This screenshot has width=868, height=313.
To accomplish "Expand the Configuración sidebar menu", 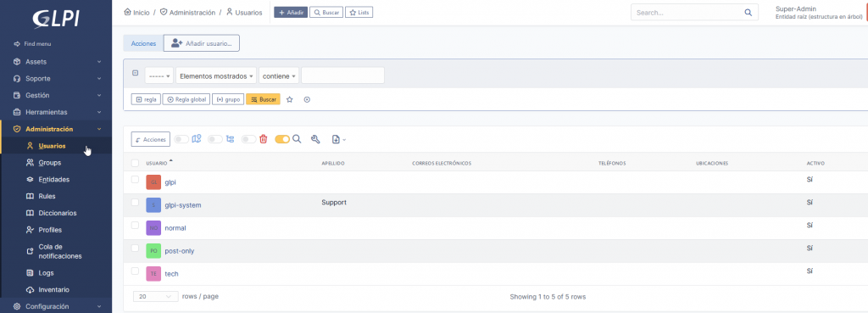I will 56,306.
